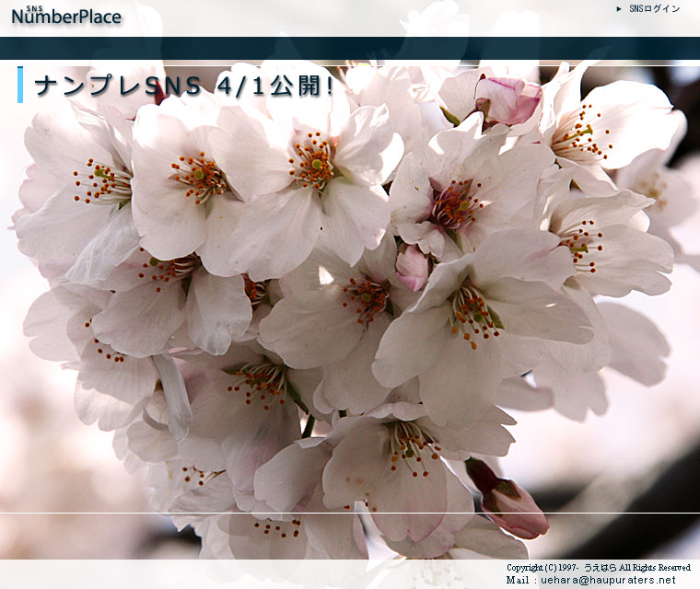
Task: Click the dark navy header bar
Action: coord(350,48)
